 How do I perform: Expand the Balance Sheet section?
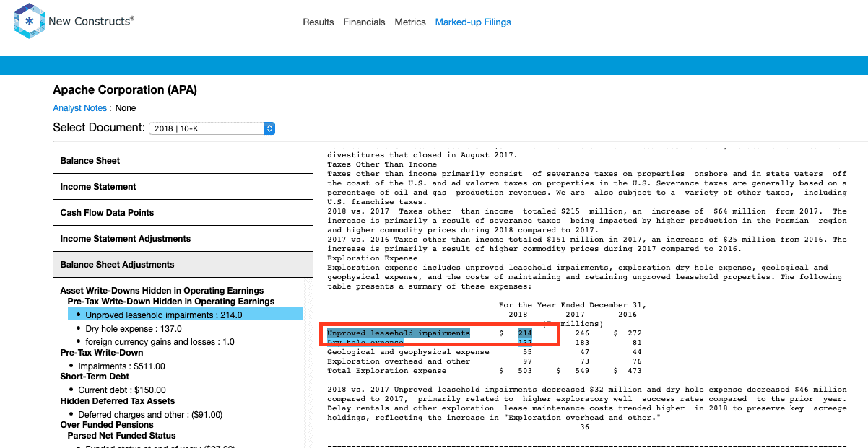(x=183, y=161)
